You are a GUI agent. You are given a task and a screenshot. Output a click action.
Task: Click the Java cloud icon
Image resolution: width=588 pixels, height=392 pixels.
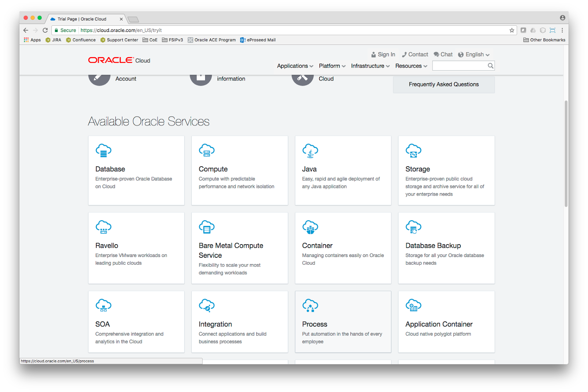(x=310, y=150)
